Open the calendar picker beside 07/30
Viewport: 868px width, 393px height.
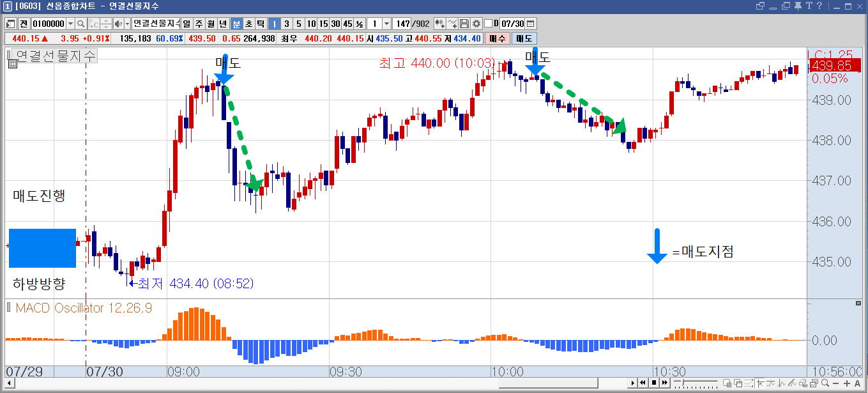pos(531,24)
